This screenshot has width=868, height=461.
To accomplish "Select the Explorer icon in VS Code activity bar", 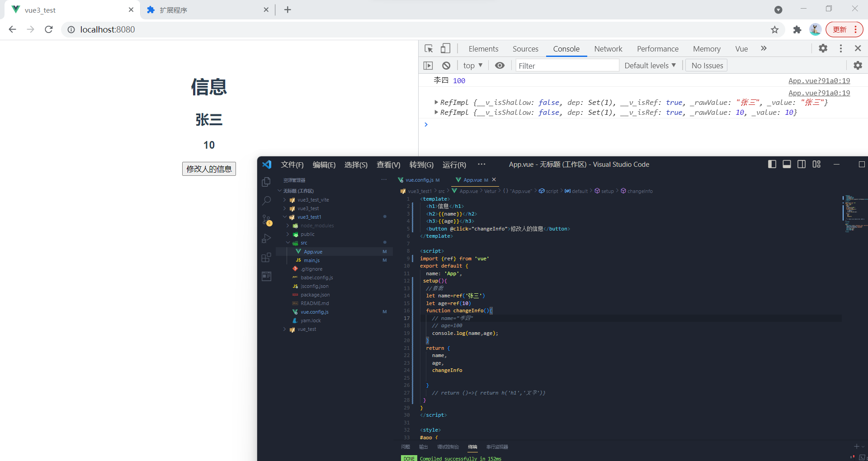I will [x=267, y=181].
